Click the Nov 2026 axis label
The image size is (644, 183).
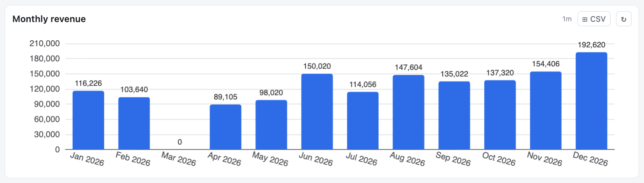pyautogui.click(x=545, y=159)
